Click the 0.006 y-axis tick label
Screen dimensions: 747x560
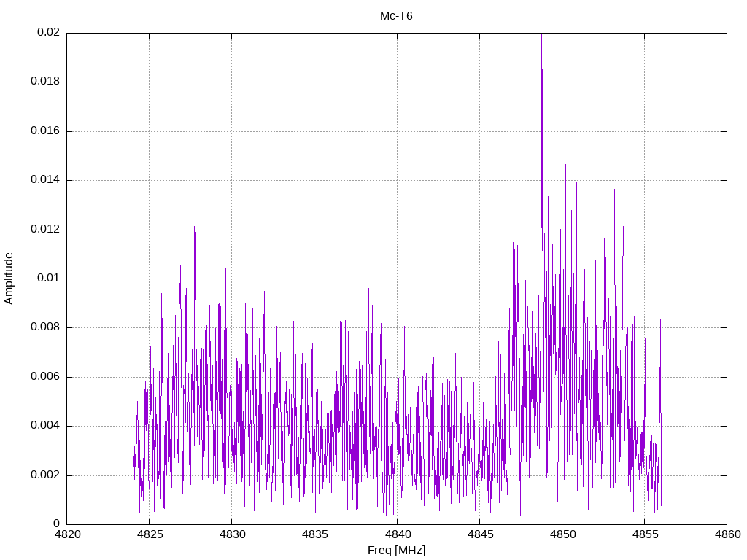[x=45, y=377]
